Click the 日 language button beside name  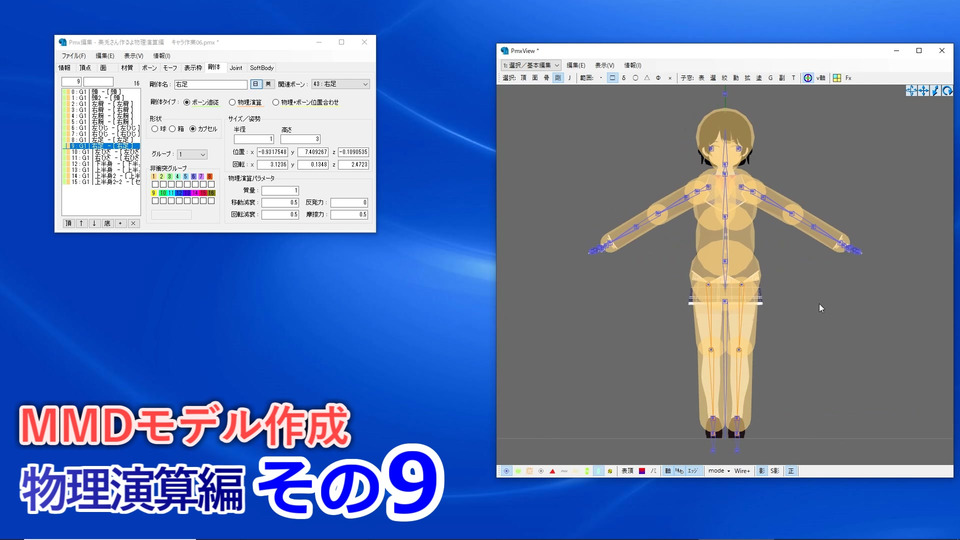point(256,85)
